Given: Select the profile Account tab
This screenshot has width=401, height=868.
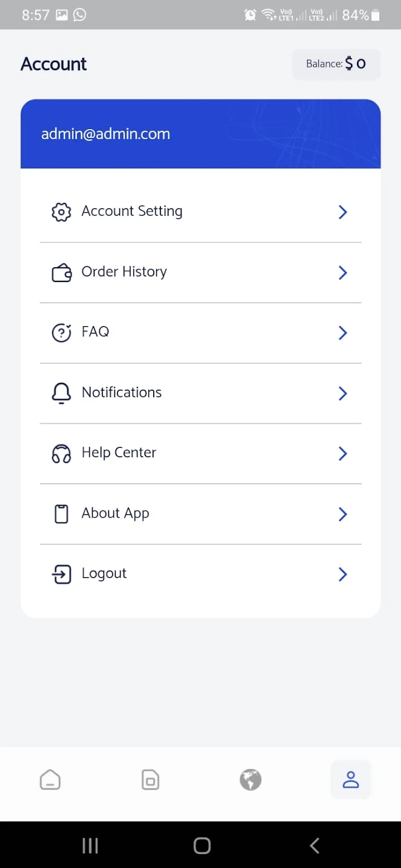Looking at the screenshot, I should [350, 780].
